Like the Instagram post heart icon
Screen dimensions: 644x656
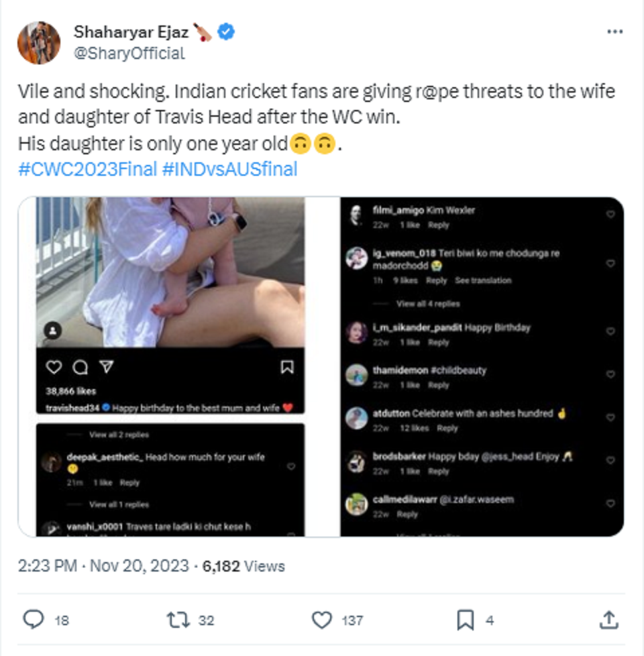point(54,368)
